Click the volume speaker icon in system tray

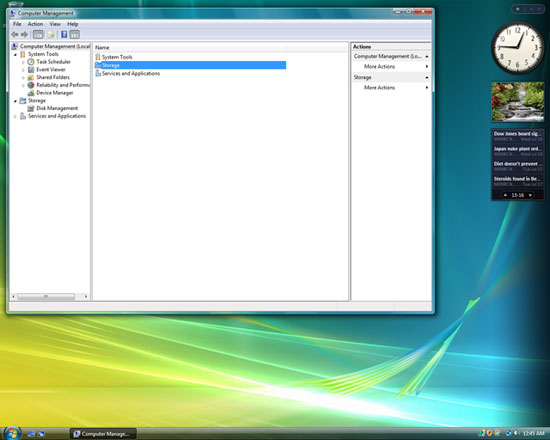pos(516,434)
